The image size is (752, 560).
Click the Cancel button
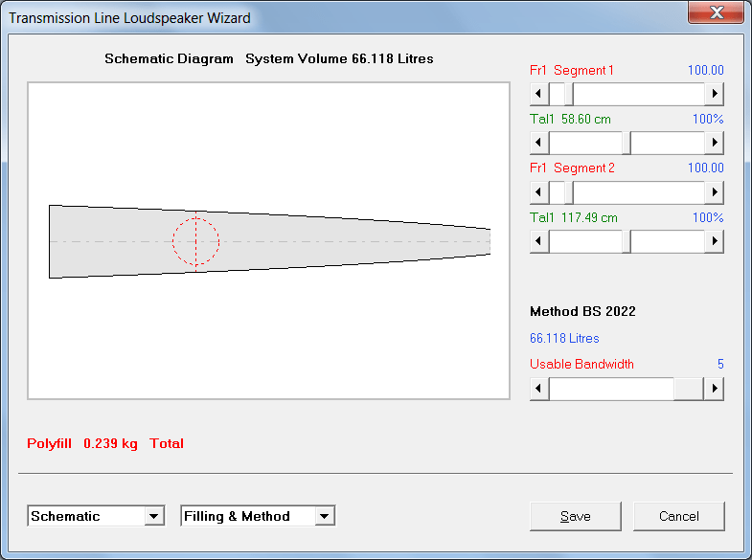click(679, 516)
